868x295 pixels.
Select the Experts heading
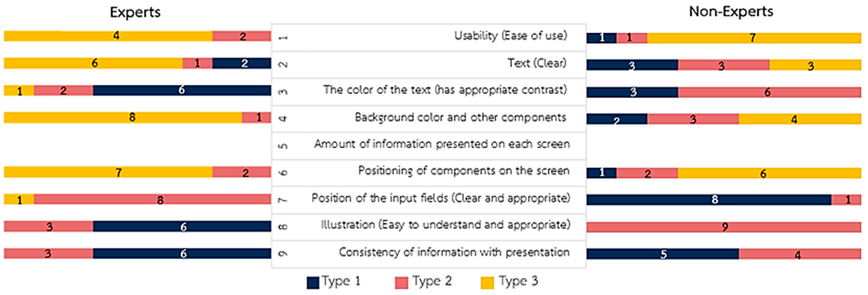[x=135, y=12]
